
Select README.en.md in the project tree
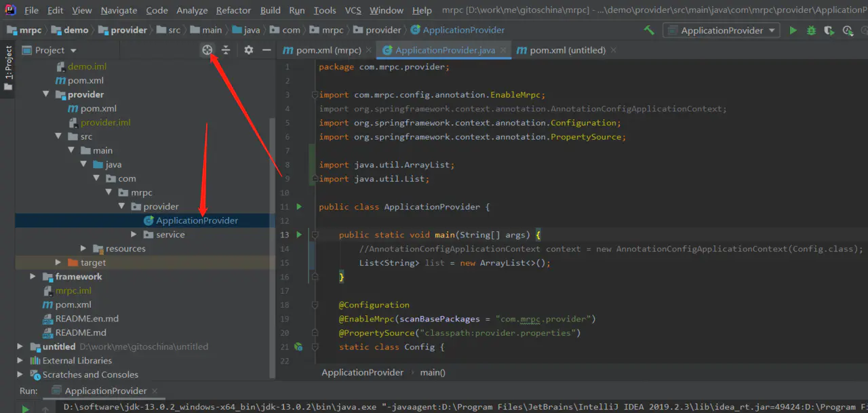pyautogui.click(x=87, y=319)
